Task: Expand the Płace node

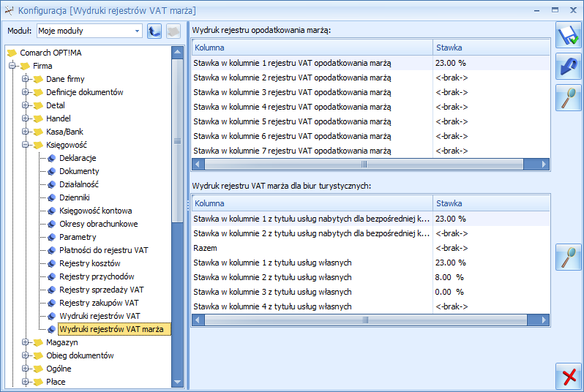Action: 26,382
